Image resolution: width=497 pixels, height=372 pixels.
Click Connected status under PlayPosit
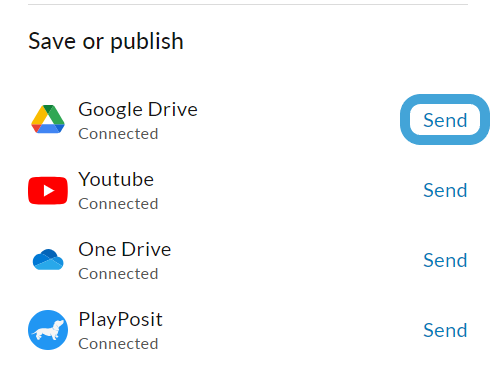click(118, 344)
